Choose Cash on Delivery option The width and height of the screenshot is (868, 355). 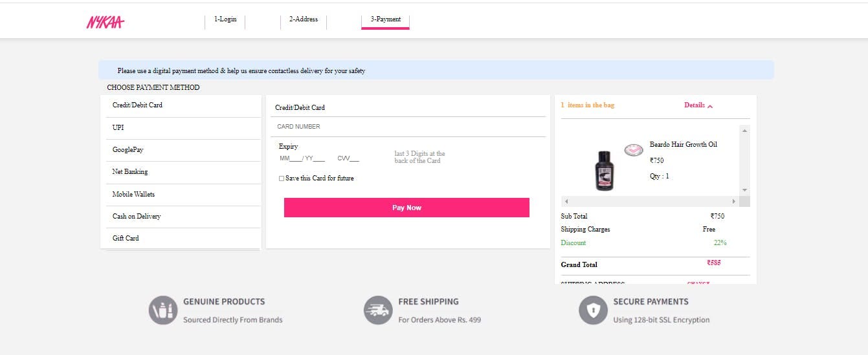181,217
